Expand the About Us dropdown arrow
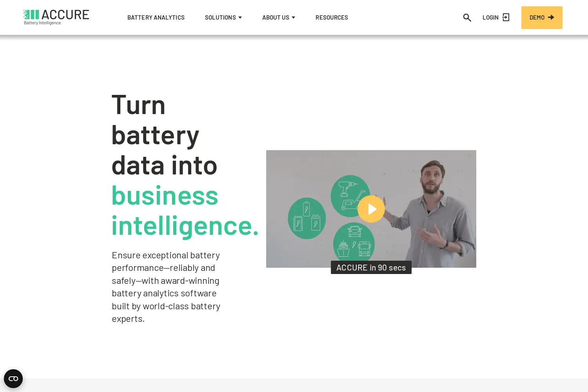This screenshot has width=588, height=392. coord(293,18)
